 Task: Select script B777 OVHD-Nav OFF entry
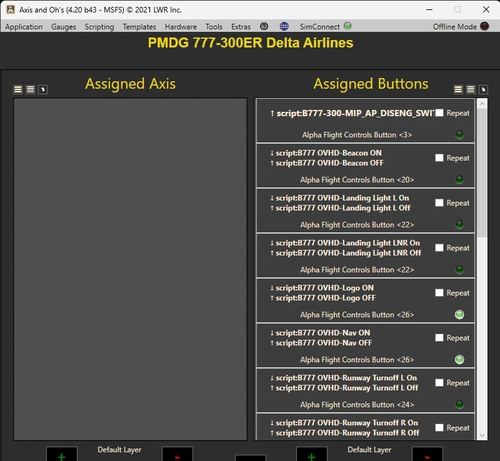(x=321, y=343)
